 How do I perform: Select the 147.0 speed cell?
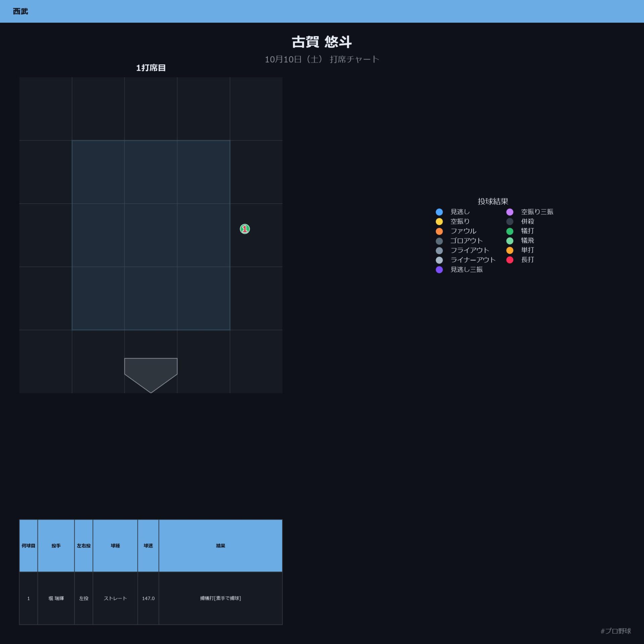tap(148, 598)
